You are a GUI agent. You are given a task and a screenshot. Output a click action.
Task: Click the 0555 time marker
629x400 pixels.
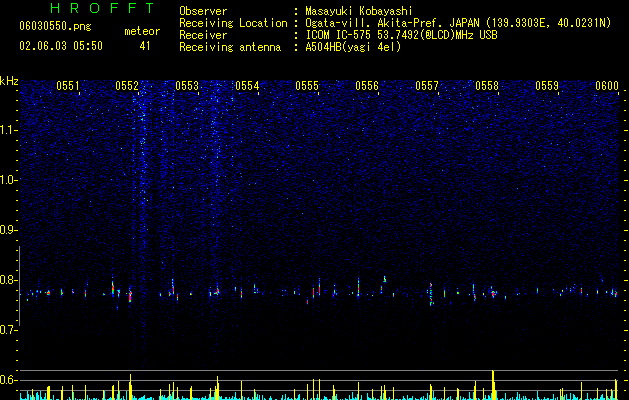(307, 86)
